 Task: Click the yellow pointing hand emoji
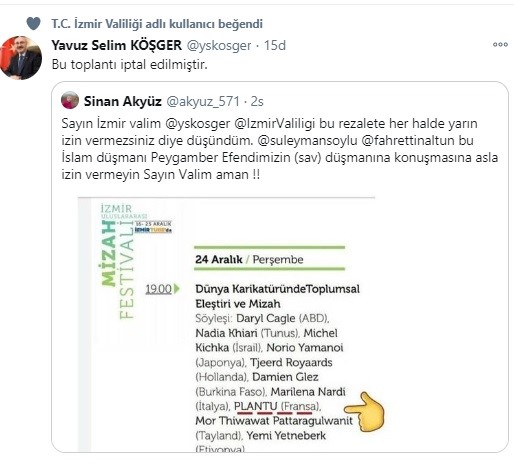(364, 412)
